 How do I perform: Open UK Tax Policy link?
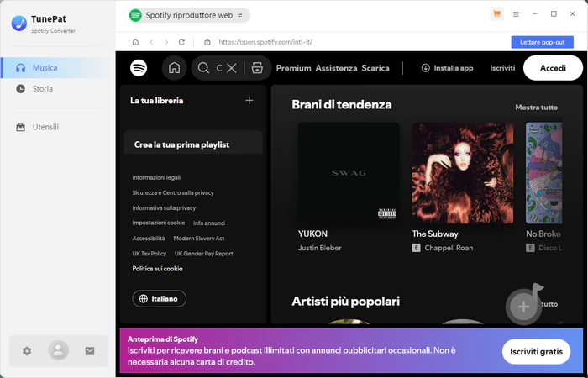pyautogui.click(x=150, y=254)
